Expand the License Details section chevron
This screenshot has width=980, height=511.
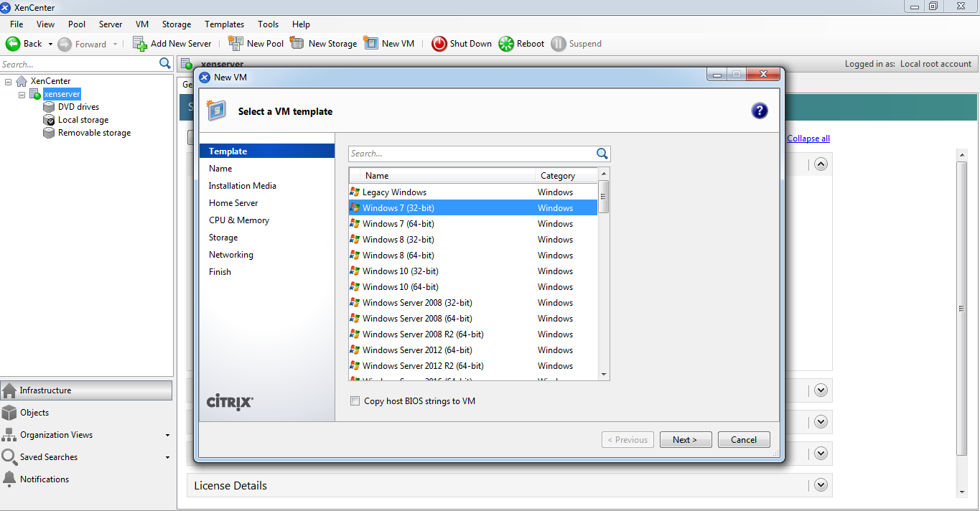coord(821,485)
